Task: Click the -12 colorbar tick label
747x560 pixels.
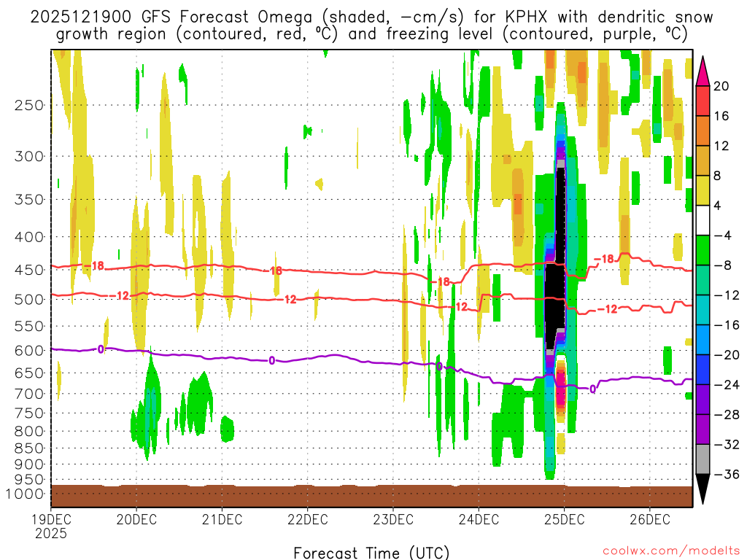Action: click(x=727, y=295)
